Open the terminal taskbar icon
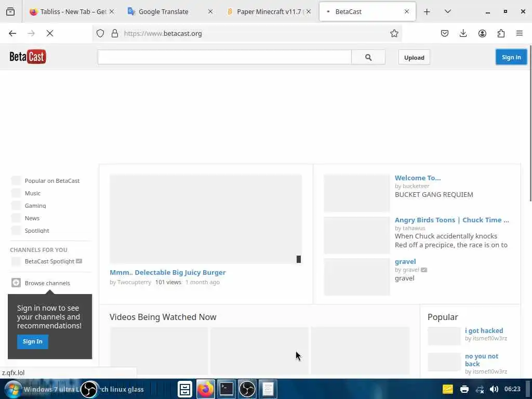 coord(227,389)
